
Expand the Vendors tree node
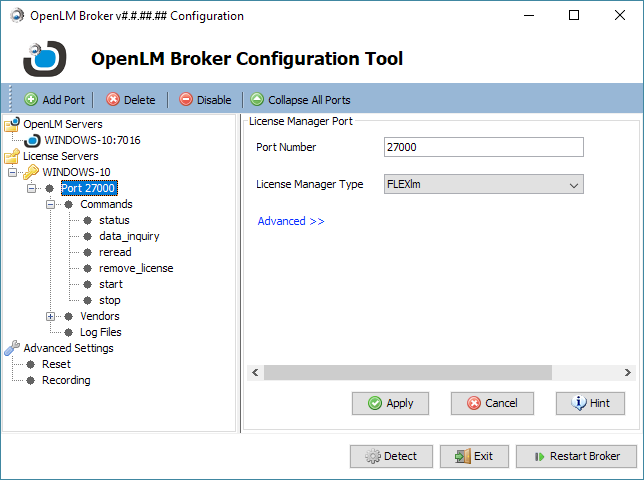point(51,316)
